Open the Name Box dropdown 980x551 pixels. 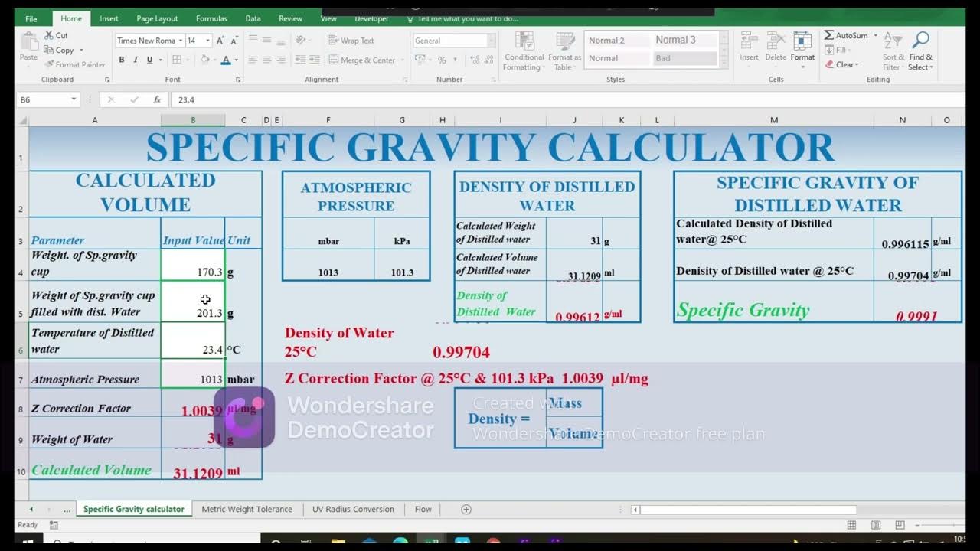tap(73, 99)
